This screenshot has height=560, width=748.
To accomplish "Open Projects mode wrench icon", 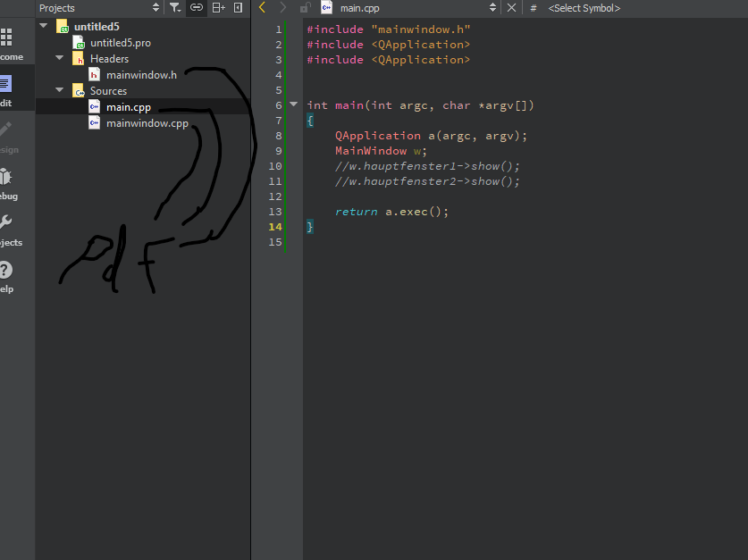I will [6, 225].
